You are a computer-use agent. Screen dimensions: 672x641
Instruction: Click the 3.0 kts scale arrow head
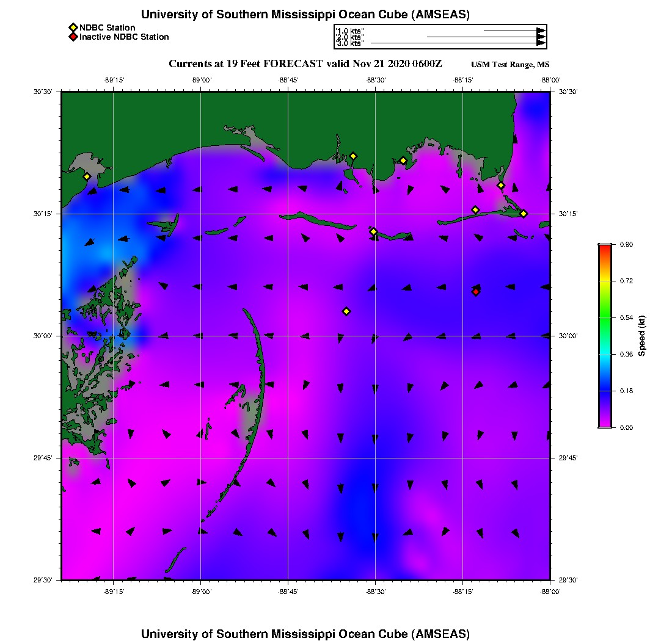(x=541, y=43)
